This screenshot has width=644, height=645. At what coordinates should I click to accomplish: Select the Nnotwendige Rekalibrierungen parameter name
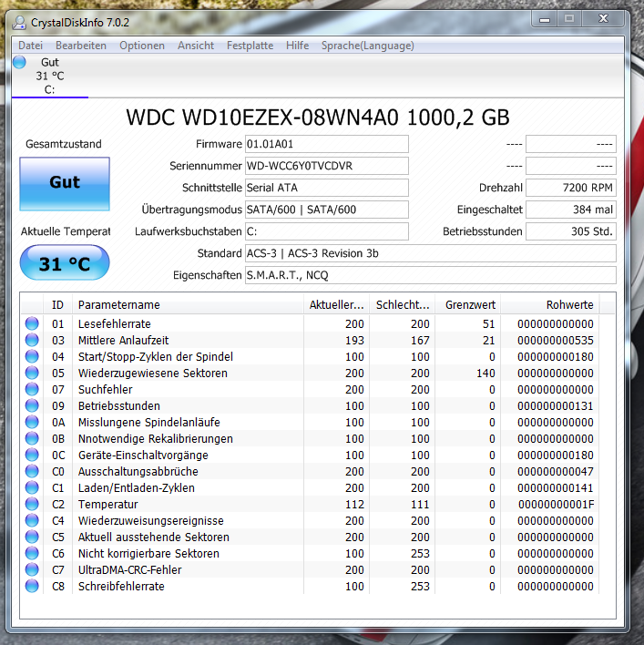click(x=156, y=438)
